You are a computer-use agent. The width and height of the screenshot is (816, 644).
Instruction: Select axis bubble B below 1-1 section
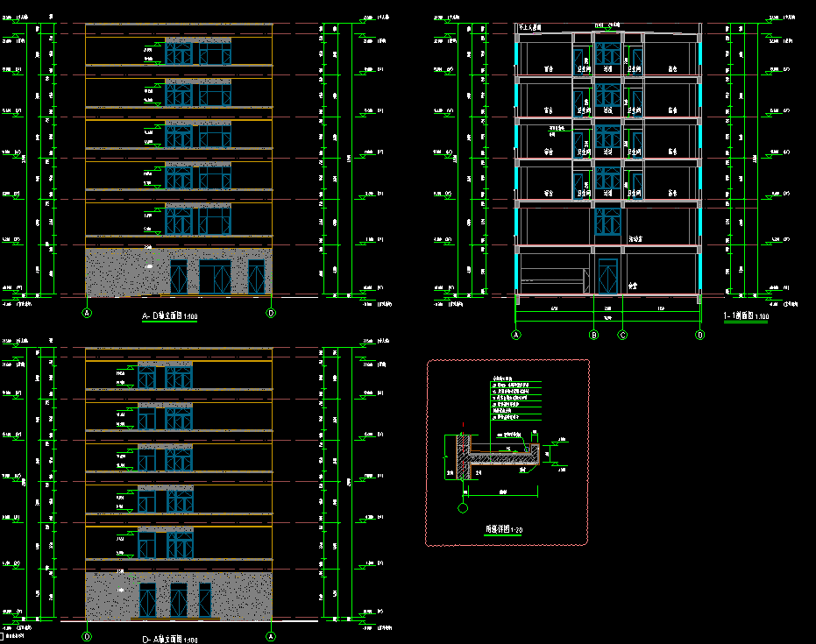594,335
